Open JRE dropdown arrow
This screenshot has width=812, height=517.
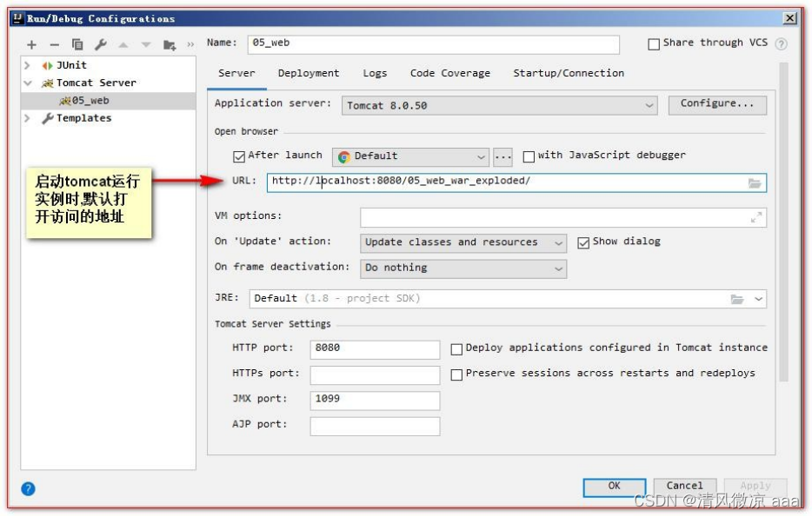(758, 299)
